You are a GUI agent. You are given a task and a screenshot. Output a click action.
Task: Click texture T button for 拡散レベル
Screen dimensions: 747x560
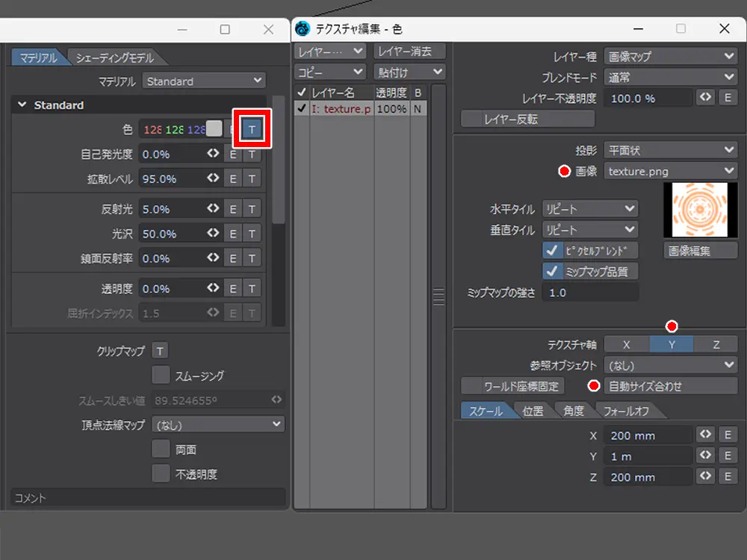point(252,179)
